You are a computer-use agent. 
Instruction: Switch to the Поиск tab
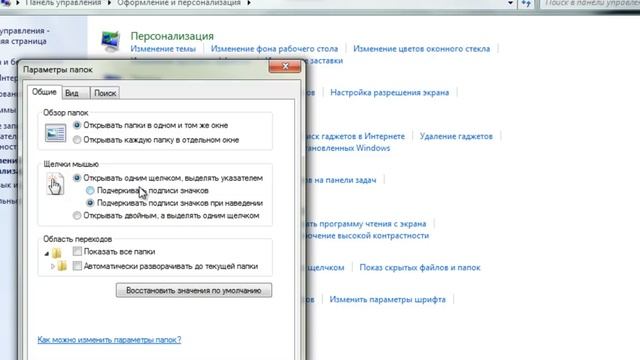pyautogui.click(x=105, y=93)
